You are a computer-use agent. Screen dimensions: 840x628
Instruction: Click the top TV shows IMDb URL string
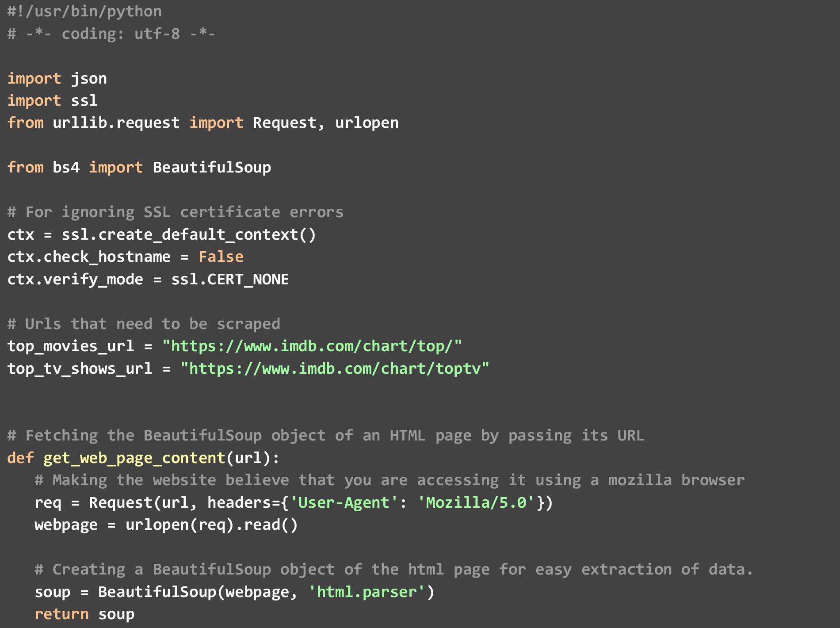335,368
